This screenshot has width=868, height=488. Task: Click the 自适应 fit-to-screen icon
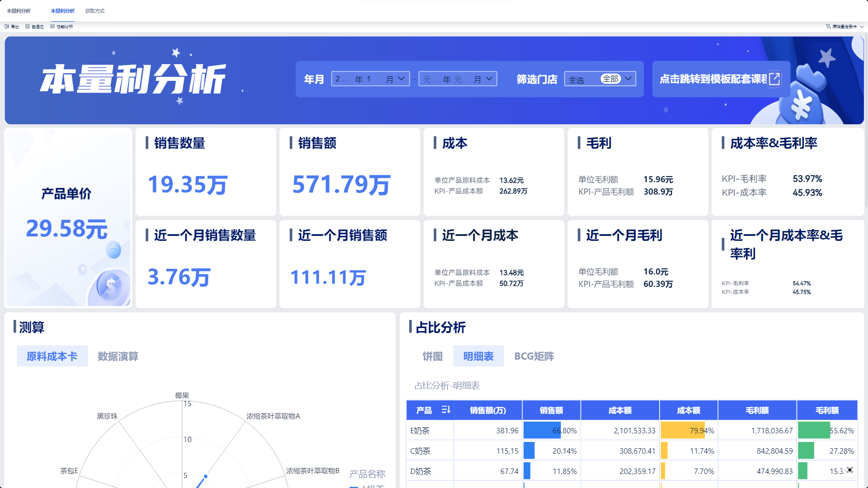pyautogui.click(x=28, y=27)
